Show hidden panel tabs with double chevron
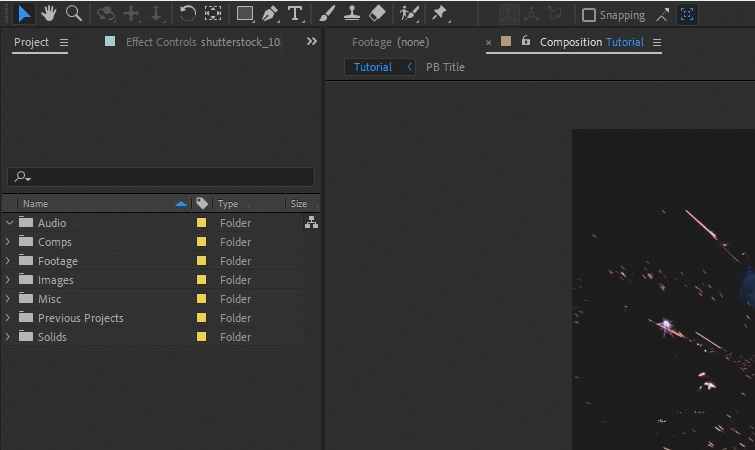Screen dimensions: 755x450 click(311, 42)
